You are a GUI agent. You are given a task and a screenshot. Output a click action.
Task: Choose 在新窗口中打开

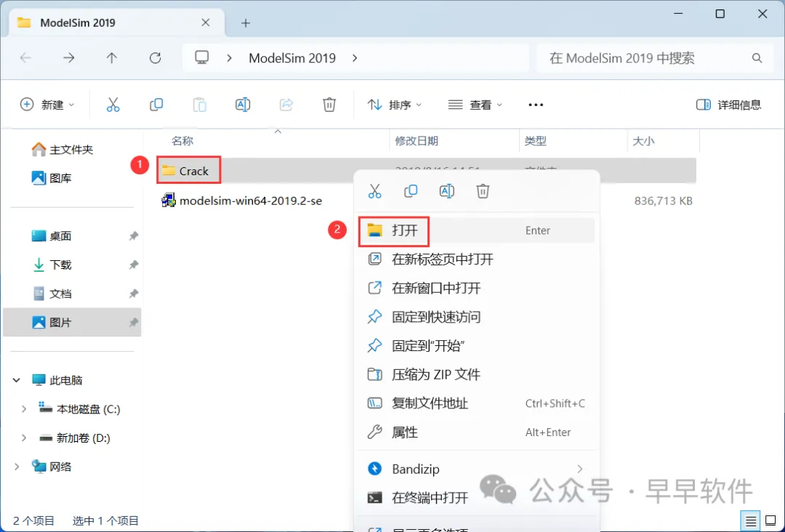click(x=476, y=289)
